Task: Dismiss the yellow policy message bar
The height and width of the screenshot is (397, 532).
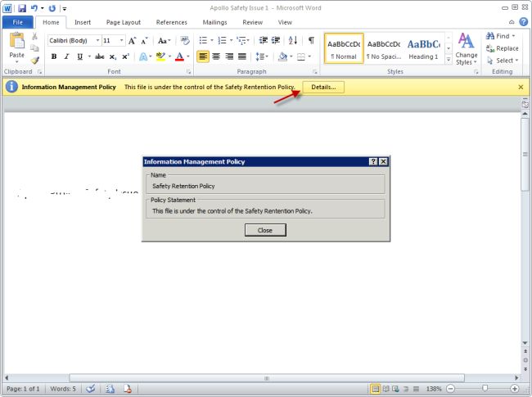Action: coord(521,88)
